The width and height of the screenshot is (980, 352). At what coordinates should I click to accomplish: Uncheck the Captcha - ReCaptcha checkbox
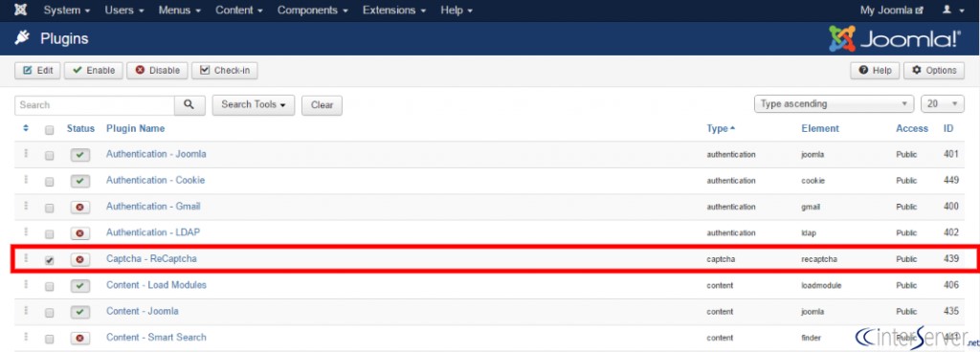click(x=50, y=260)
